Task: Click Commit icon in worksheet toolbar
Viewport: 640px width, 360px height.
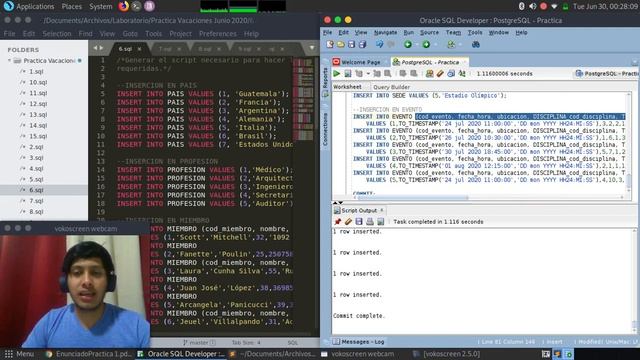Action: [403, 74]
